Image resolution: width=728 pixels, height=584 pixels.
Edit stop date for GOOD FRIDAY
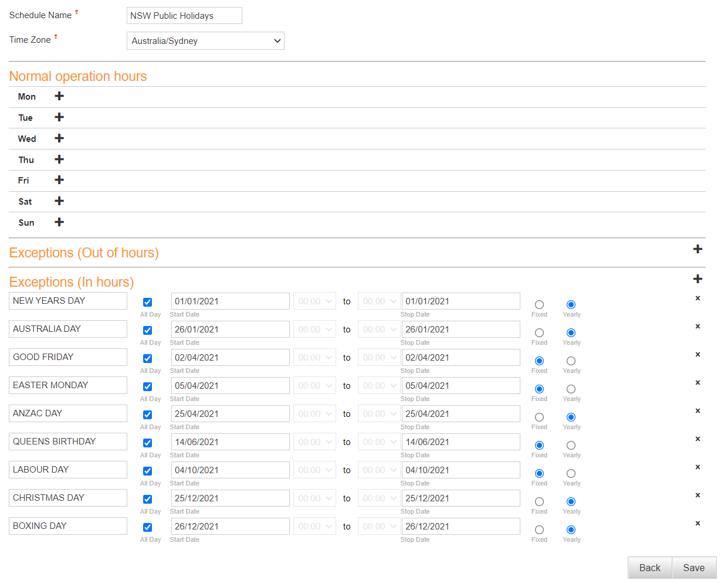(x=461, y=358)
